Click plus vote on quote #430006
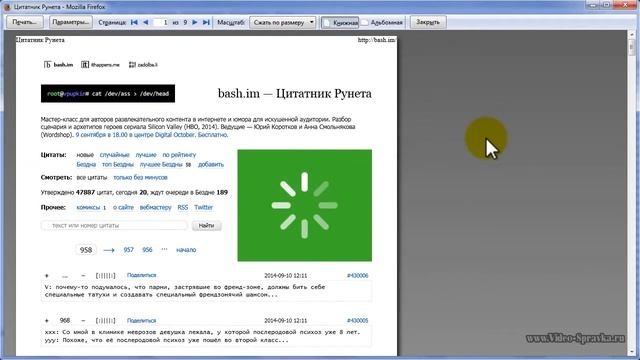Screen dimensions: 640x360 click(x=47, y=276)
